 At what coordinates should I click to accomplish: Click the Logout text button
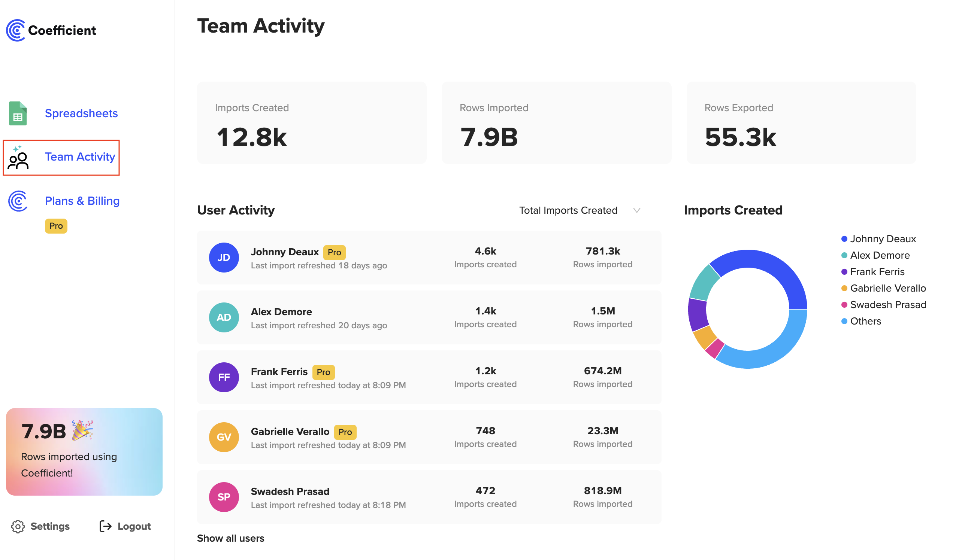[x=134, y=526]
